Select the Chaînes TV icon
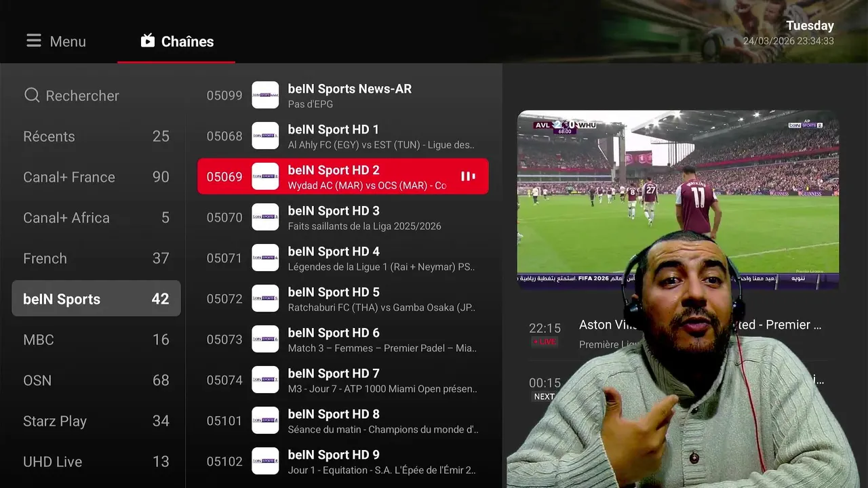Image resolution: width=868 pixels, height=488 pixels. click(x=148, y=41)
